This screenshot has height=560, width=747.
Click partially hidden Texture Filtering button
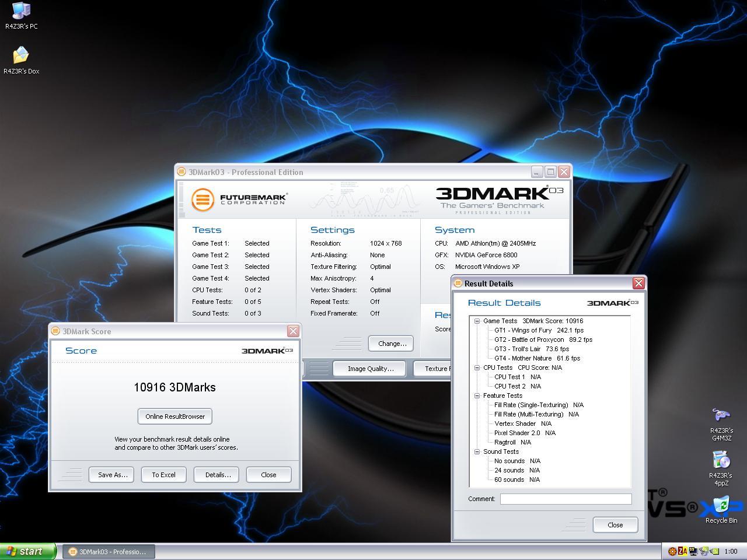[432, 369]
